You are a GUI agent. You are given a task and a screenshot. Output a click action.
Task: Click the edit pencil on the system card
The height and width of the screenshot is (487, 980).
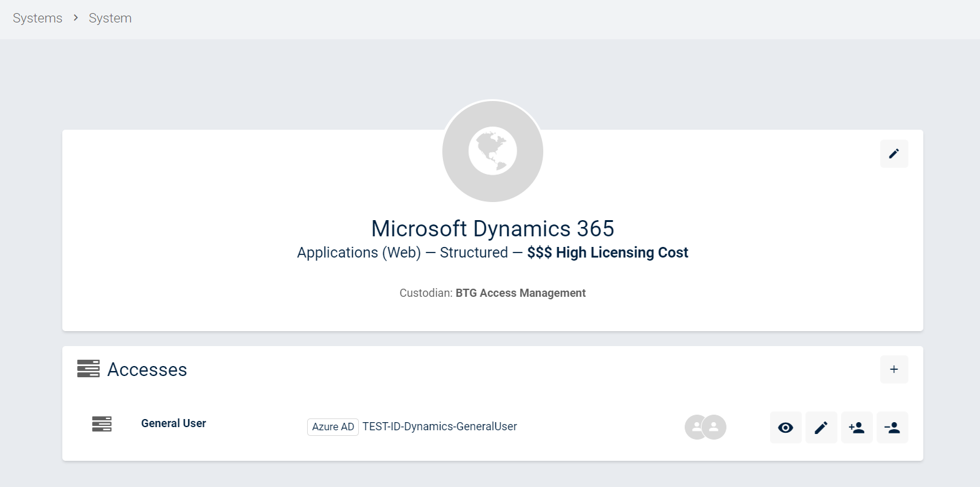click(x=893, y=153)
